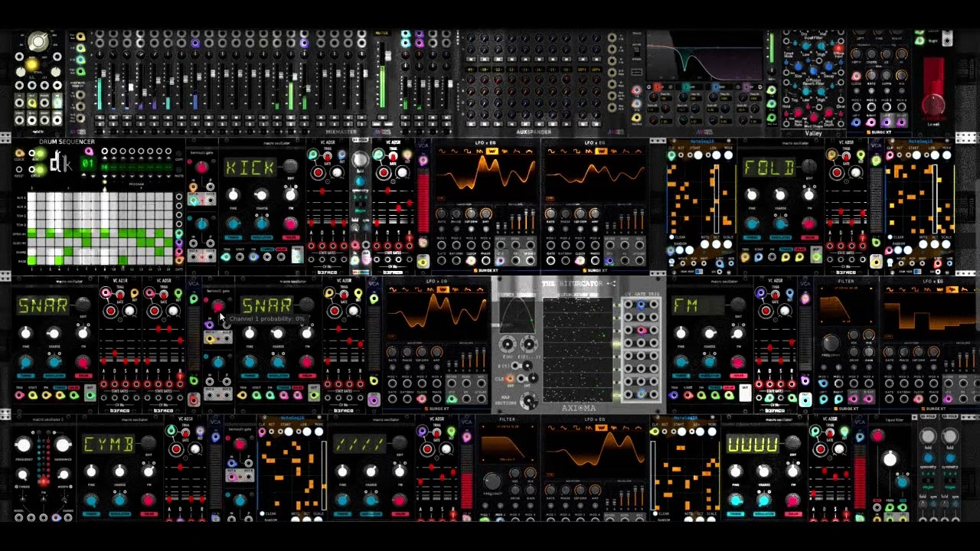980x551 pixels.
Task: Toggle step 1 of the AUX 1 row
Action: coord(31,197)
